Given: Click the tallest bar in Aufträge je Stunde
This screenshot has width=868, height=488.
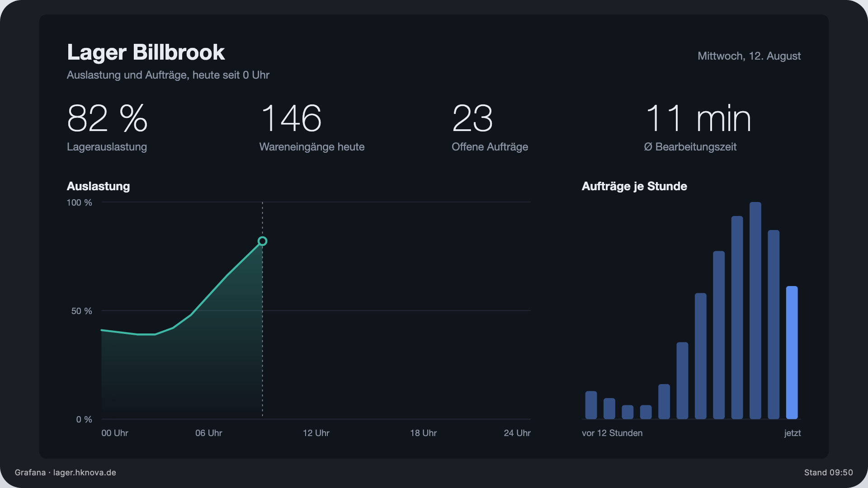Looking at the screenshot, I should [755, 310].
